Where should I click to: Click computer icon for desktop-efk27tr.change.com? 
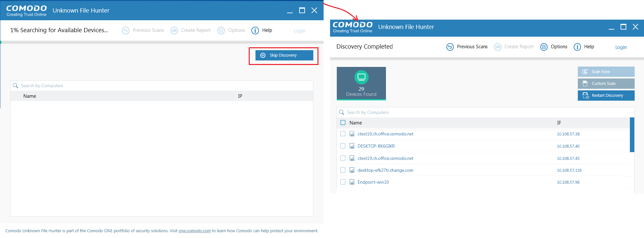(352, 170)
